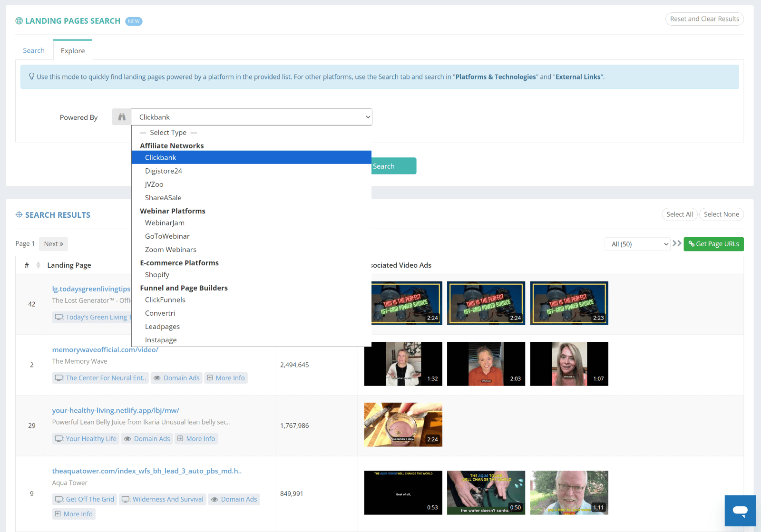The image size is (761, 532).
Task: Click Domain Ads for The Memory Wave
Action: [x=176, y=378]
